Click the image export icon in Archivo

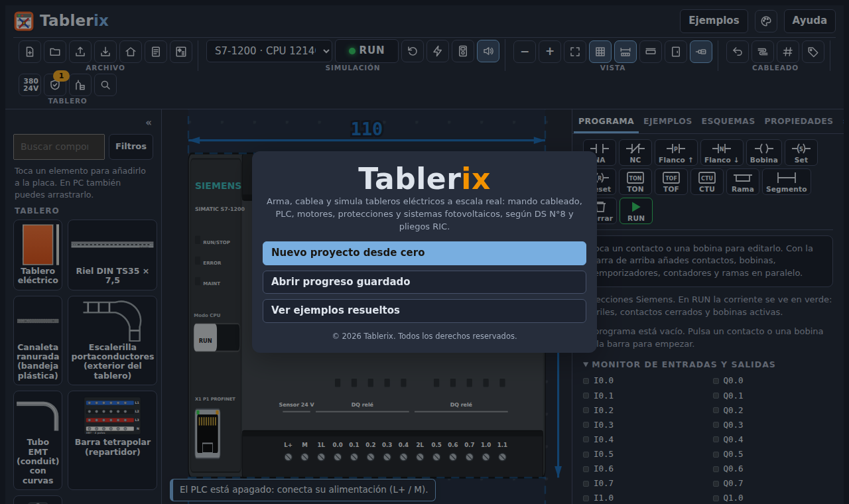pyautogui.click(x=181, y=51)
